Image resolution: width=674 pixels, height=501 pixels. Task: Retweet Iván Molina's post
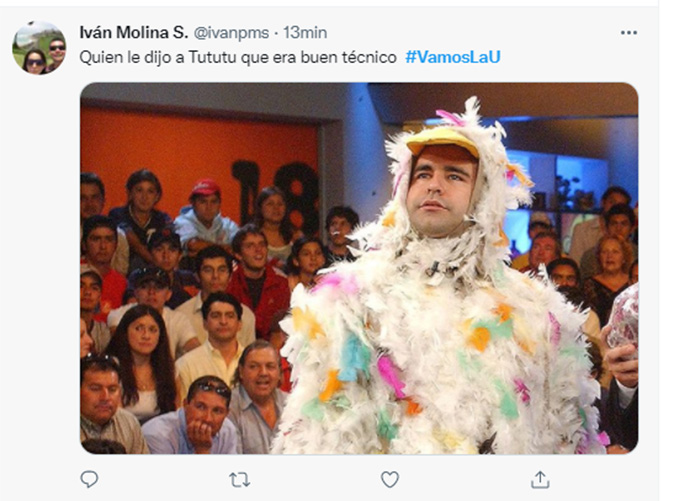239,480
